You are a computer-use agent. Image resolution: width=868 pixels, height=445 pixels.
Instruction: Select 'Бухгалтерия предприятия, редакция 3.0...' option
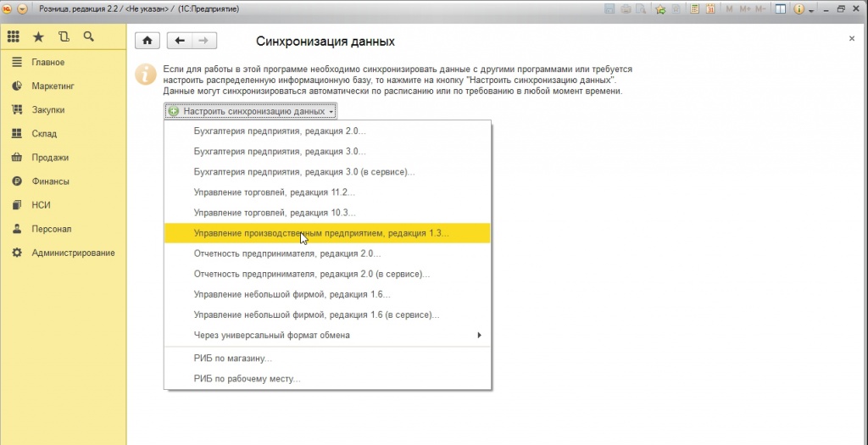coord(280,152)
